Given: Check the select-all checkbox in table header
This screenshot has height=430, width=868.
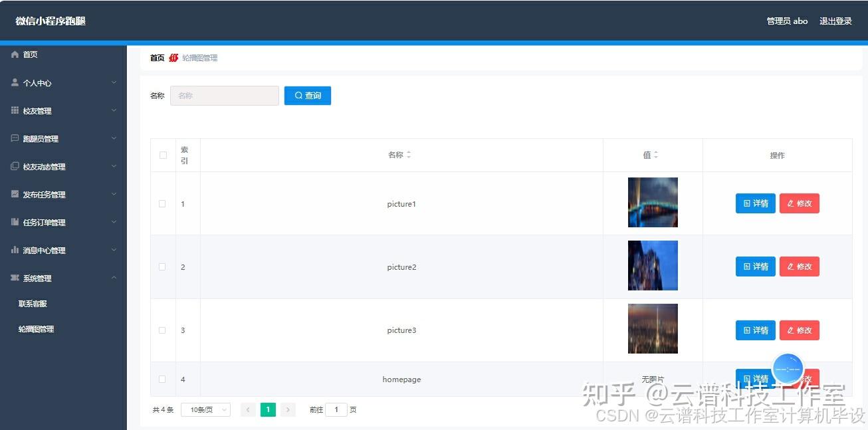Looking at the screenshot, I should (x=163, y=154).
